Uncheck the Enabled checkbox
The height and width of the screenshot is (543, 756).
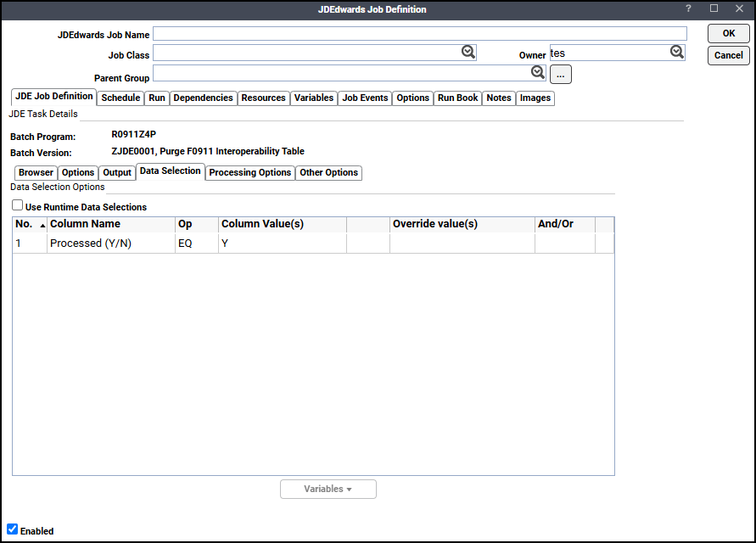tap(13, 529)
